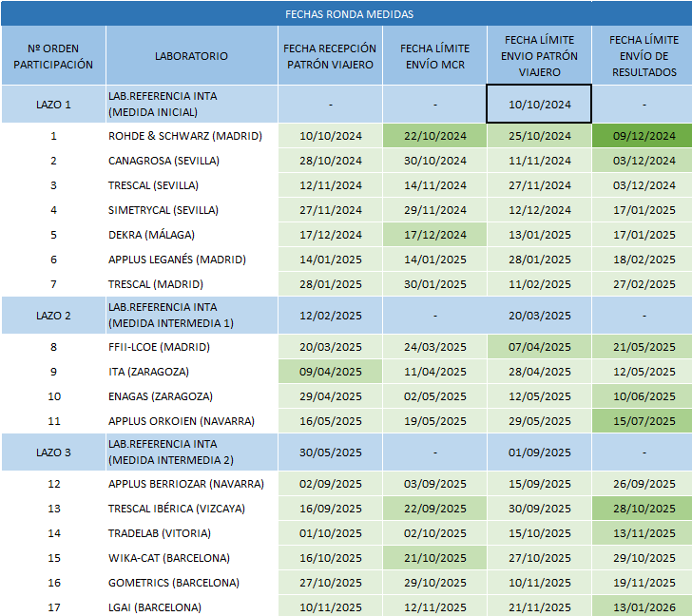The width and height of the screenshot is (692, 616).
Task: Click the 15/07/2025 results deadline cell
Action: tap(644, 421)
